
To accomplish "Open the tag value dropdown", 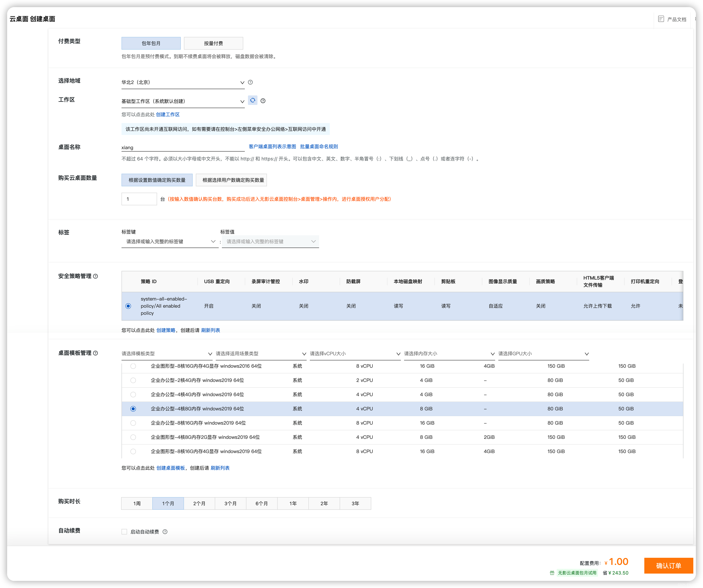I will 270,242.
